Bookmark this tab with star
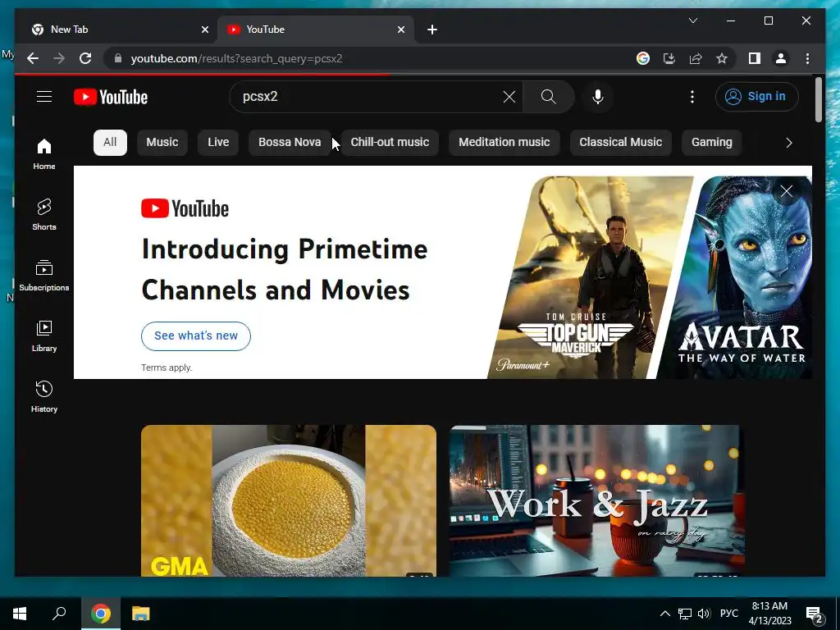 722,58
